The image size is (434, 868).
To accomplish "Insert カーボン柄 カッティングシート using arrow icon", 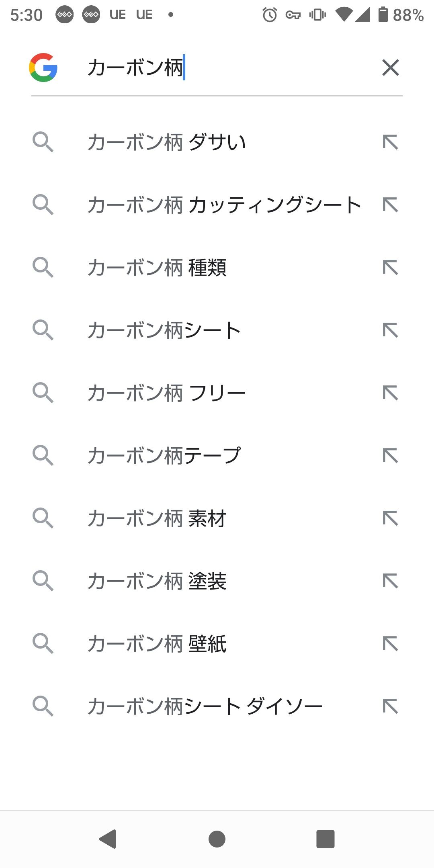I will pos(390,205).
